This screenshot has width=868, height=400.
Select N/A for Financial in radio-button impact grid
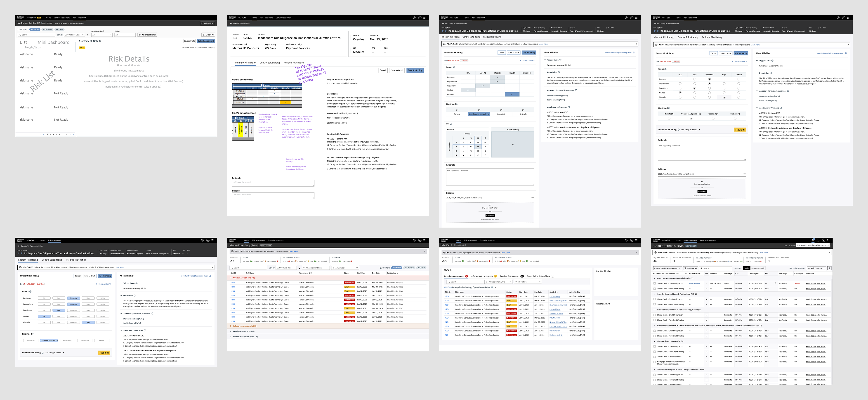point(680,97)
